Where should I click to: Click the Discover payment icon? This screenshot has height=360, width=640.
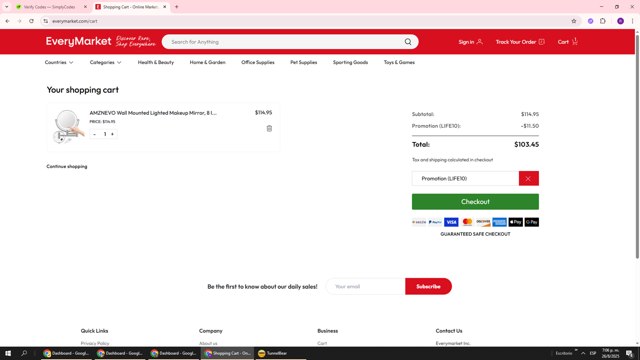[483, 222]
